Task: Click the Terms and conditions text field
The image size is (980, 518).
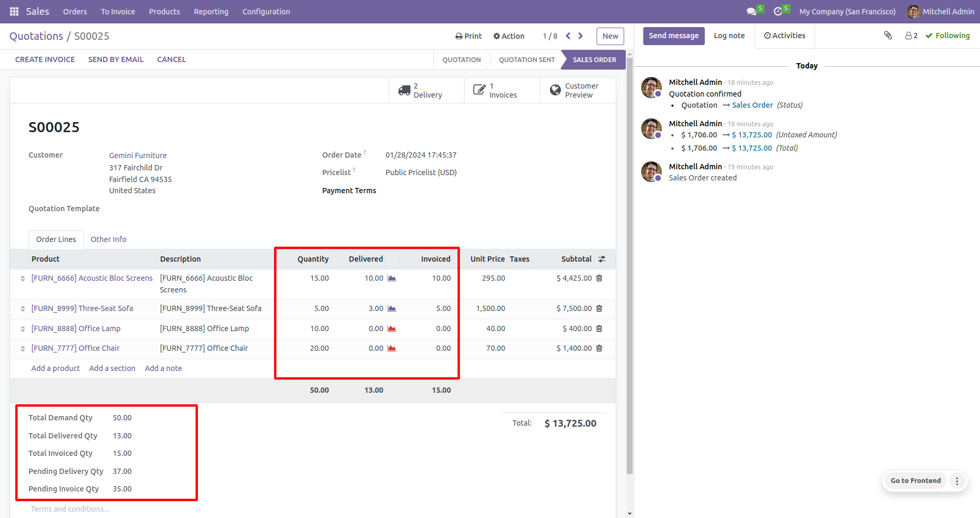Action: (70, 509)
